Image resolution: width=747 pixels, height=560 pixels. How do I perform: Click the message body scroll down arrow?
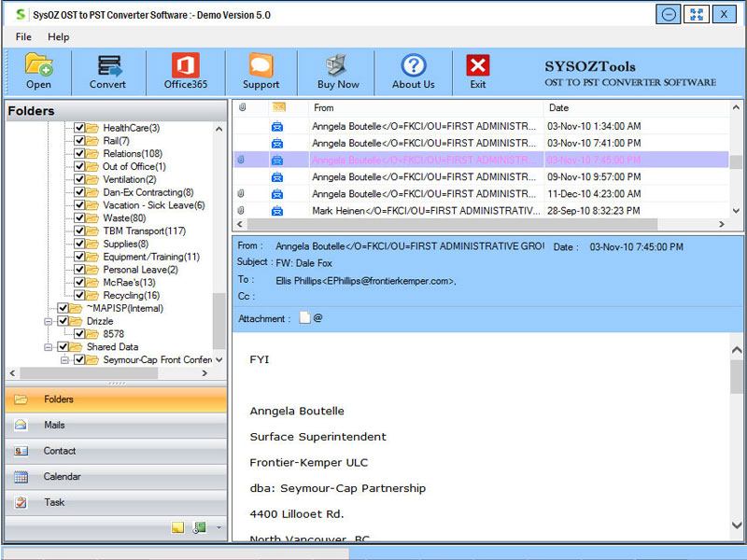(737, 525)
